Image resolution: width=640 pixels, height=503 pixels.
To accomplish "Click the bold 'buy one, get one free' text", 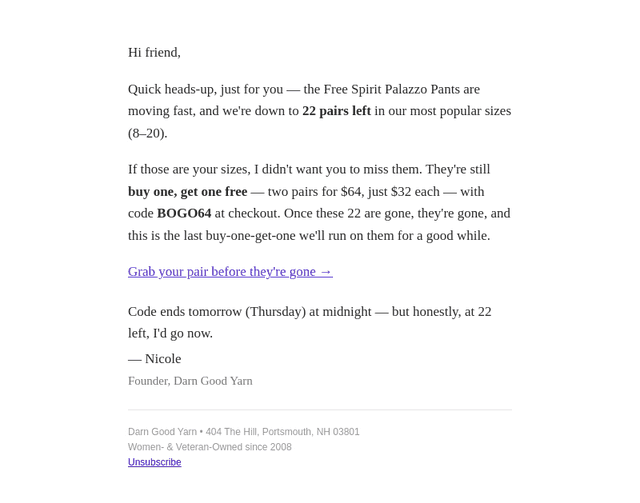I will [187, 191].
